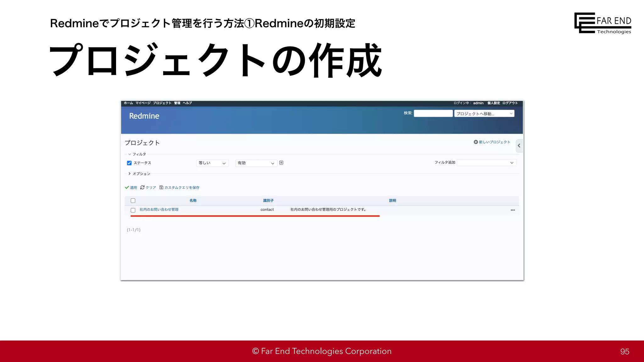Click the (1-1/1) pagination text
This screenshot has width=644, height=362.
coord(134,230)
